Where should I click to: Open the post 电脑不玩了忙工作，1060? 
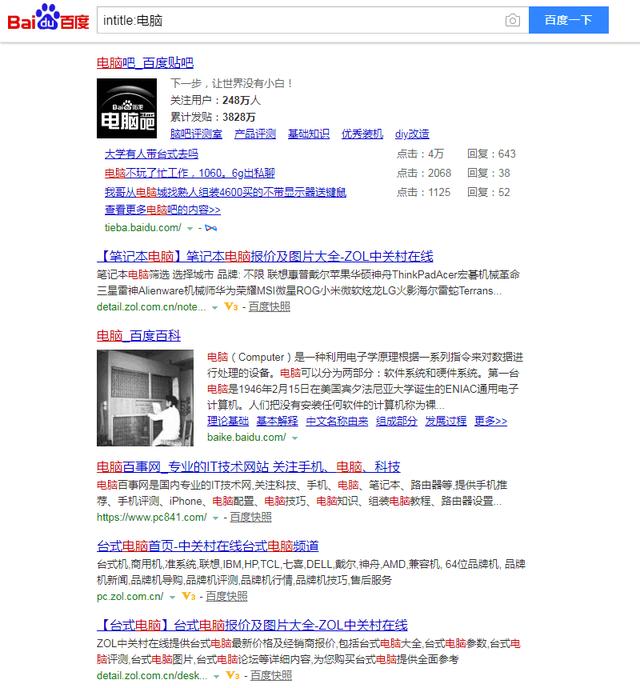[x=189, y=173]
